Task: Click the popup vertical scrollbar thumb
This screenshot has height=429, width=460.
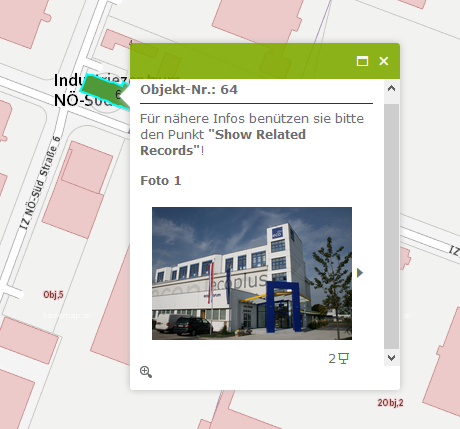Action: [x=391, y=226]
